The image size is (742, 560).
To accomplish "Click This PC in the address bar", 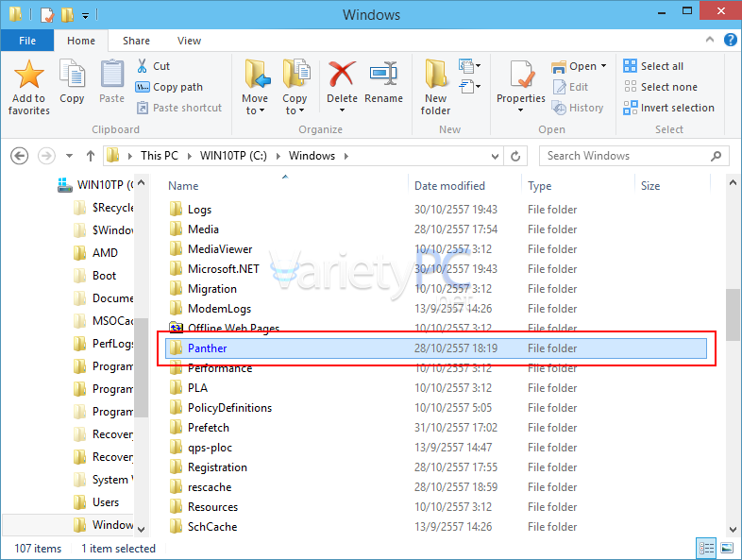I will pos(159,156).
